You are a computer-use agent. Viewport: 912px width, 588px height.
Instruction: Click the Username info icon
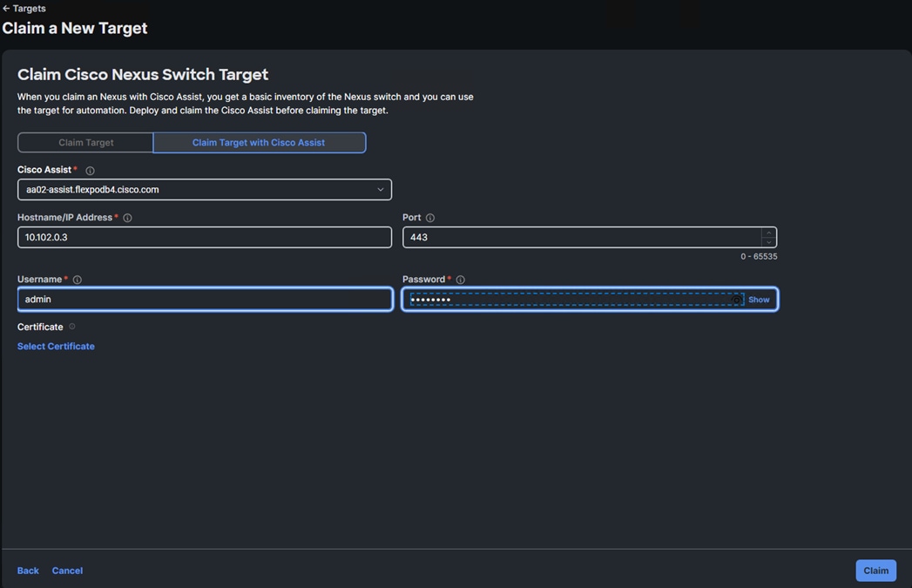(77, 280)
